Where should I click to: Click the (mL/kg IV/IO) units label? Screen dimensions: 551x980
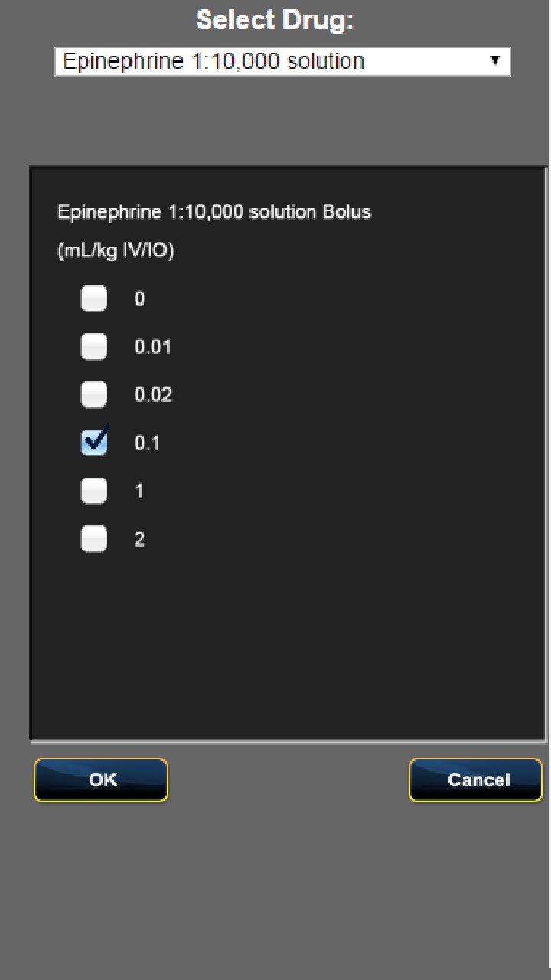[116, 252]
